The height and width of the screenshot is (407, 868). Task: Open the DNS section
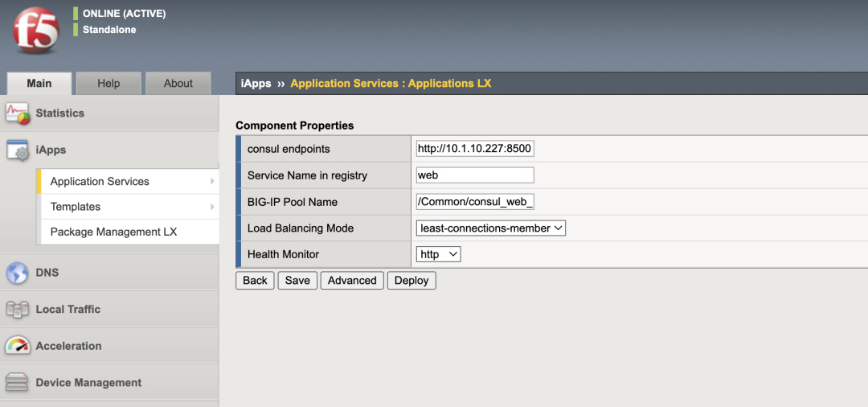tap(47, 273)
